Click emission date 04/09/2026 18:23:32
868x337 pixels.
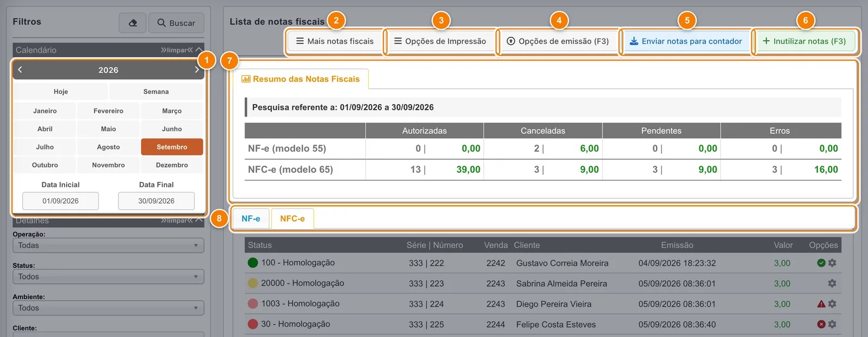[x=677, y=263]
